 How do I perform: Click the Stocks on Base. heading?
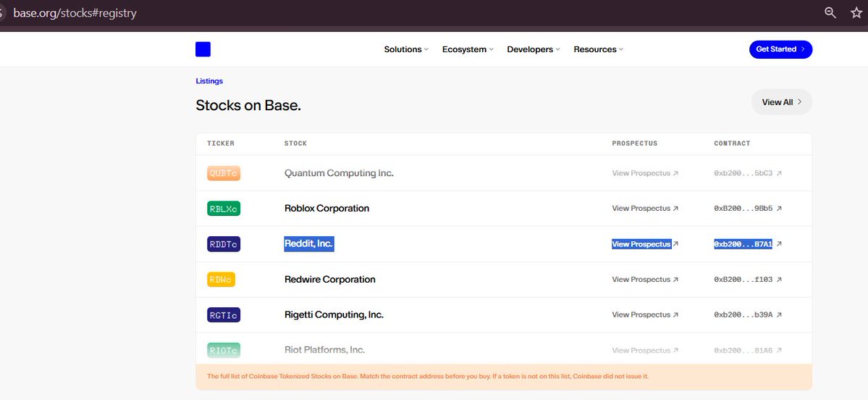[248, 105]
